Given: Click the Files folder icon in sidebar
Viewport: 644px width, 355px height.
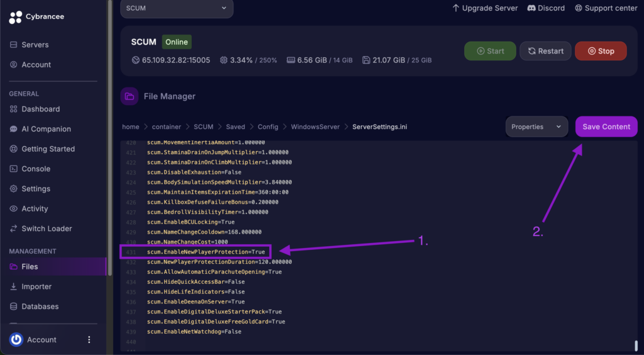Looking at the screenshot, I should point(14,267).
